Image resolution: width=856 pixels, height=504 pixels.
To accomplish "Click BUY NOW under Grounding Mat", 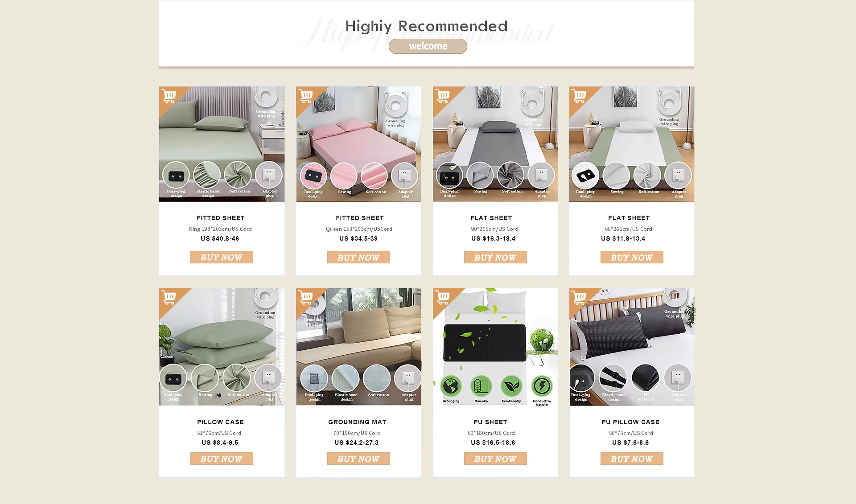I will (x=358, y=459).
